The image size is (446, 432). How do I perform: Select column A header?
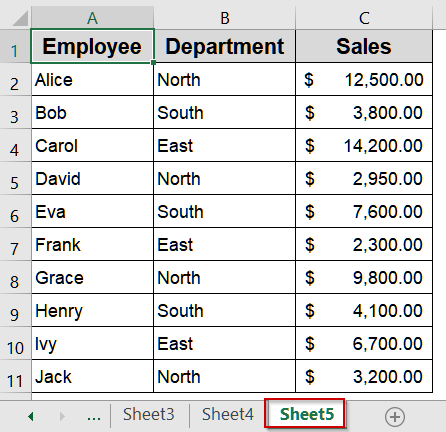tap(92, 18)
